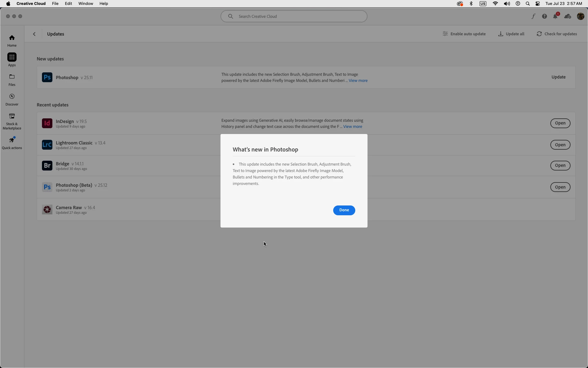Open the user profile avatar

580,17
